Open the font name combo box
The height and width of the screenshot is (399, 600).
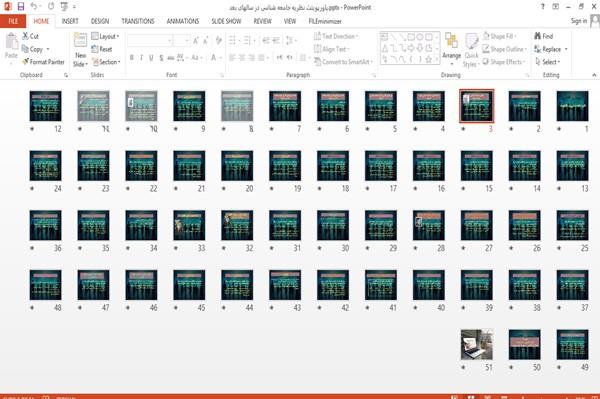pos(150,40)
